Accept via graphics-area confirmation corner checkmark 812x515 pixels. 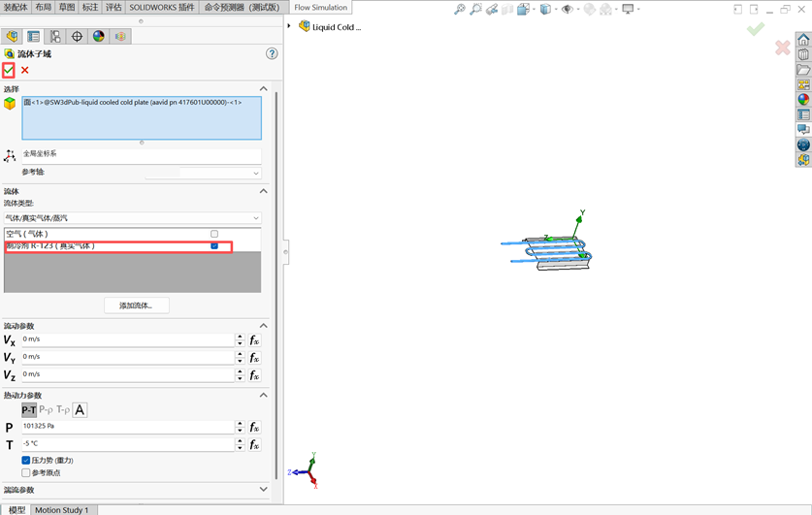(756, 29)
